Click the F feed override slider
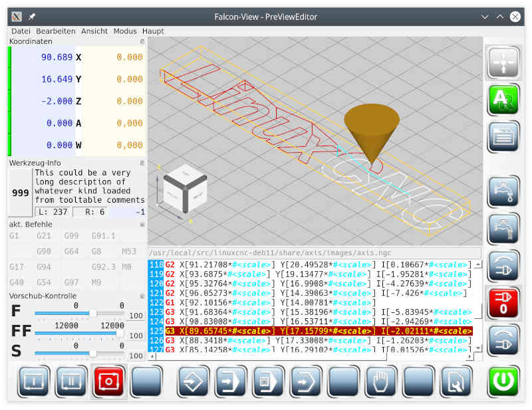Image resolution: width=532 pixels, height=410 pixels. pyautogui.click(x=79, y=314)
